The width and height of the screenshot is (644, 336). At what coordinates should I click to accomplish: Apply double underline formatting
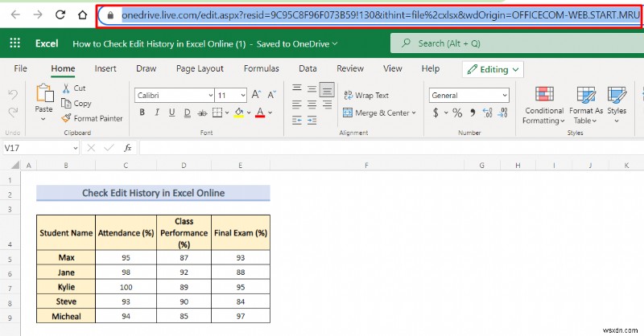tap(188, 113)
